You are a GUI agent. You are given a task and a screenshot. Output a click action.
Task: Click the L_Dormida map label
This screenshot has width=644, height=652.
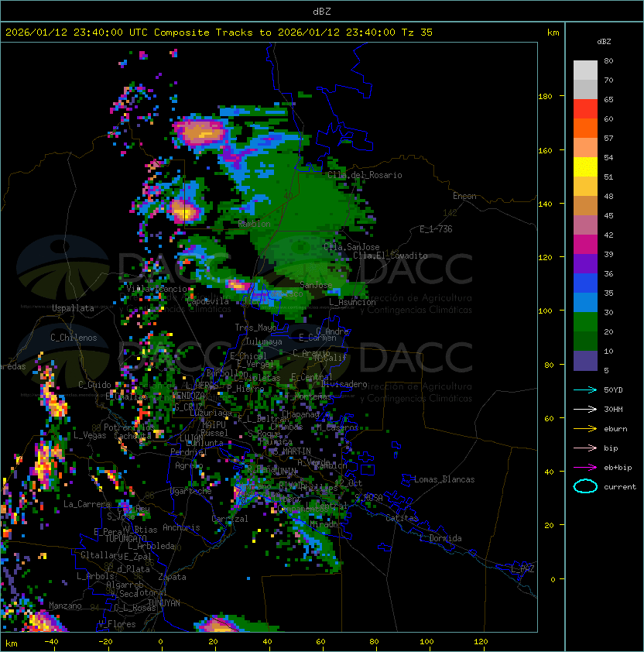point(440,538)
